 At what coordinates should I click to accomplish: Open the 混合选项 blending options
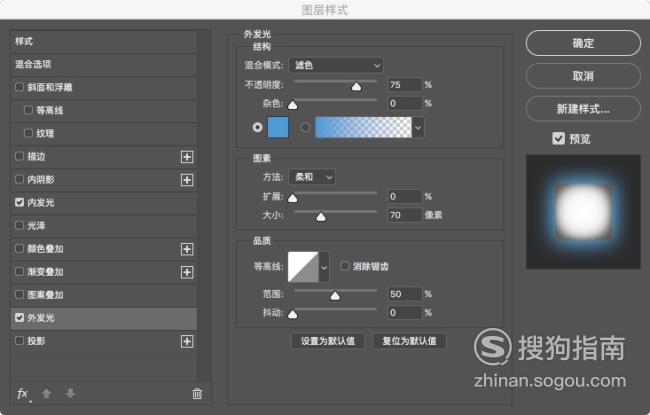(x=103, y=64)
